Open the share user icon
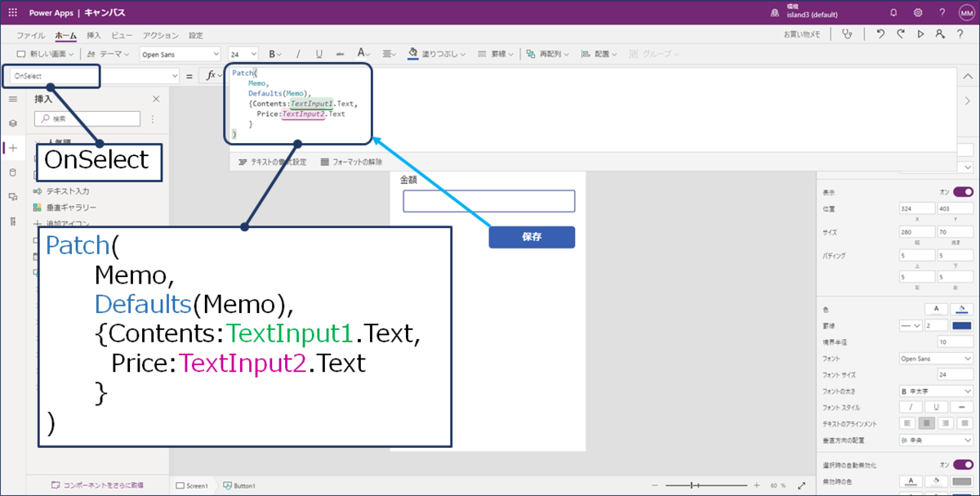 click(941, 34)
